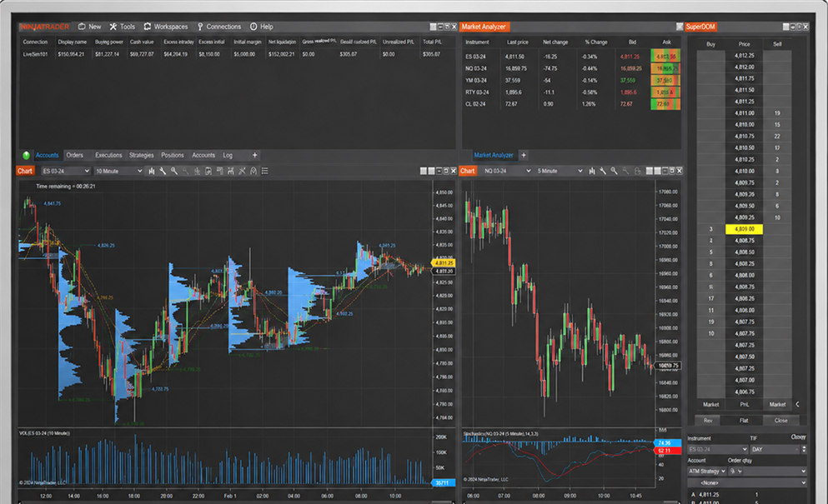Click zoom-in magnifier in NQ 03-24 chart toolbar
Screen dimensions: 828x504
[x=615, y=171]
